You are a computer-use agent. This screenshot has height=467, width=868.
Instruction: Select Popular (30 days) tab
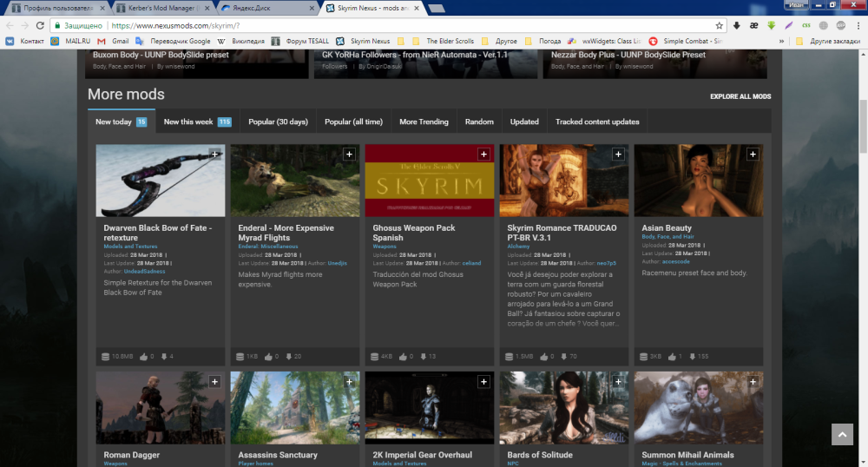(x=278, y=122)
